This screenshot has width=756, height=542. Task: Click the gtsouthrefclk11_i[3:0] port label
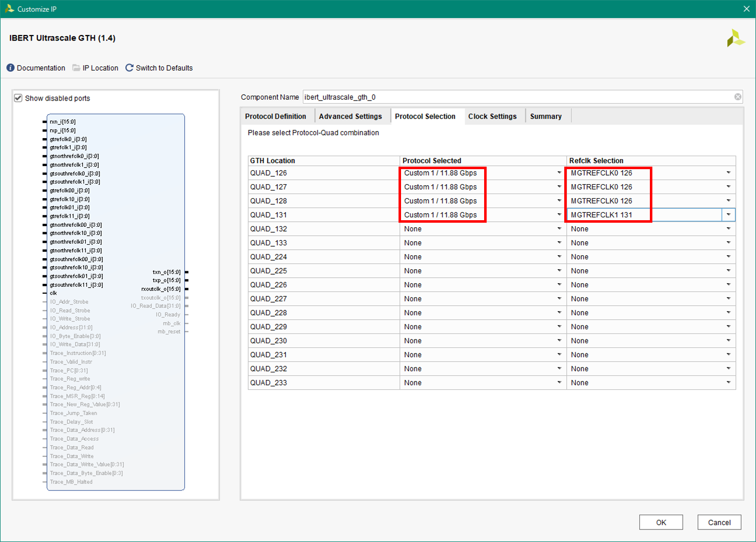pyautogui.click(x=76, y=285)
